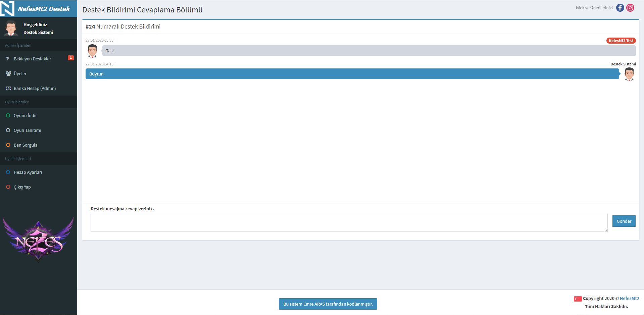Screen dimensions: 644x315
Task: Click the 27.01.2020 03:33 timestamp
Action: pyautogui.click(x=99, y=40)
